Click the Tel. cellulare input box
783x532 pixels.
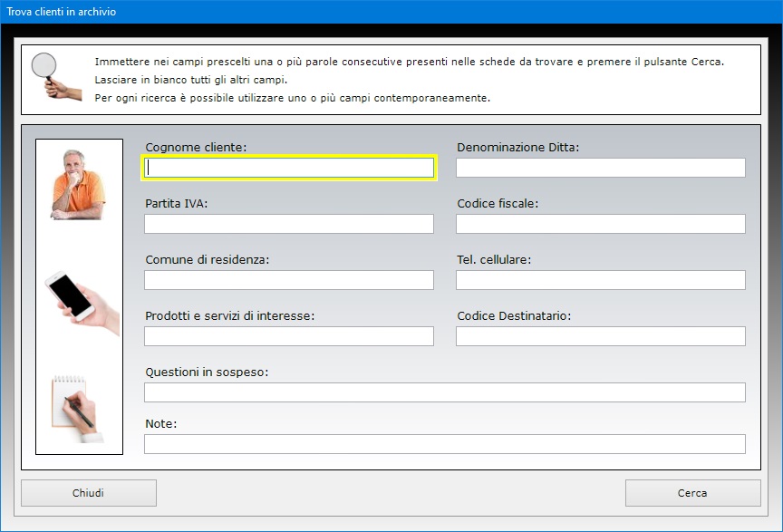pyautogui.click(x=601, y=280)
